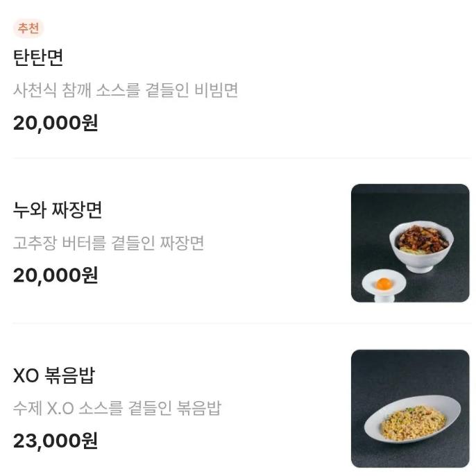Click the small white egg yolk dish
This screenshot has height=476, width=476.
(384, 288)
